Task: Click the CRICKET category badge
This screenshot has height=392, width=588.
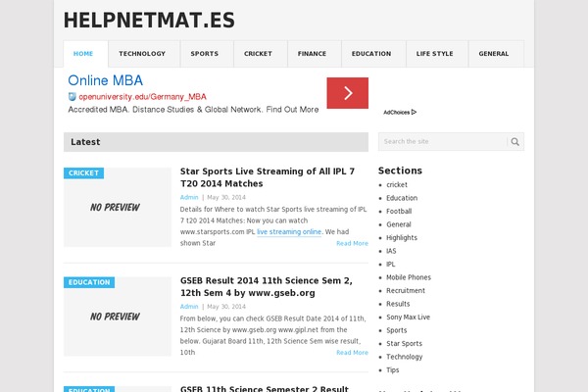Action: [83, 172]
